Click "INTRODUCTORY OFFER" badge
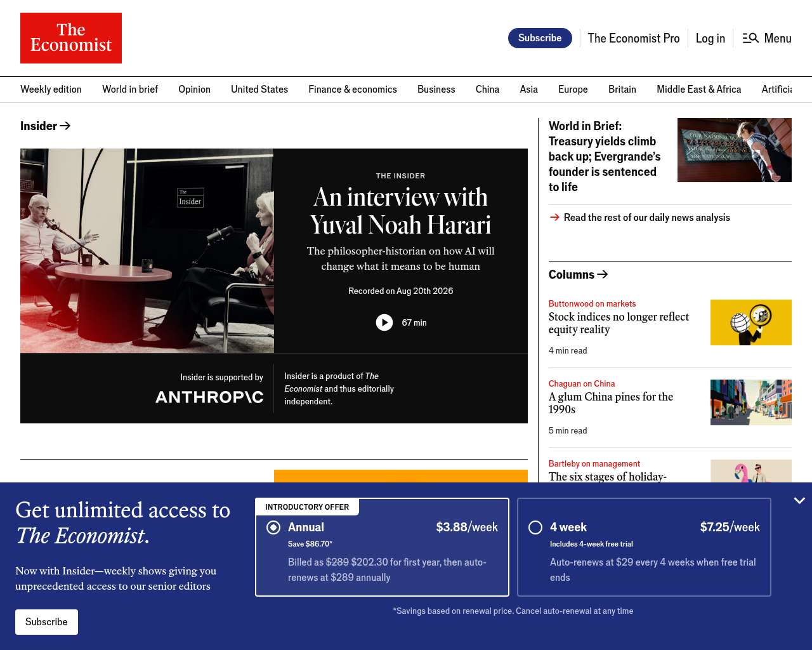The height and width of the screenshot is (650, 812). tap(307, 507)
